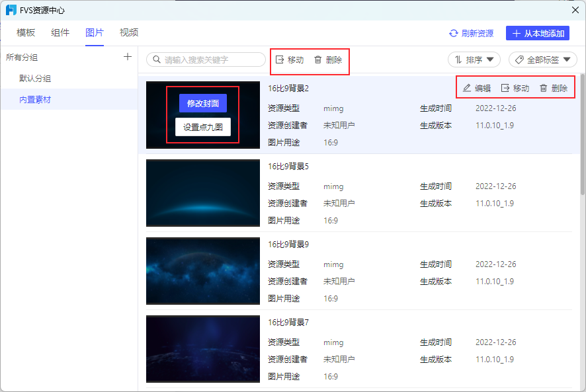Click the tag icon in 全部标签
Screen dimensions: 586x392
(x=519, y=59)
